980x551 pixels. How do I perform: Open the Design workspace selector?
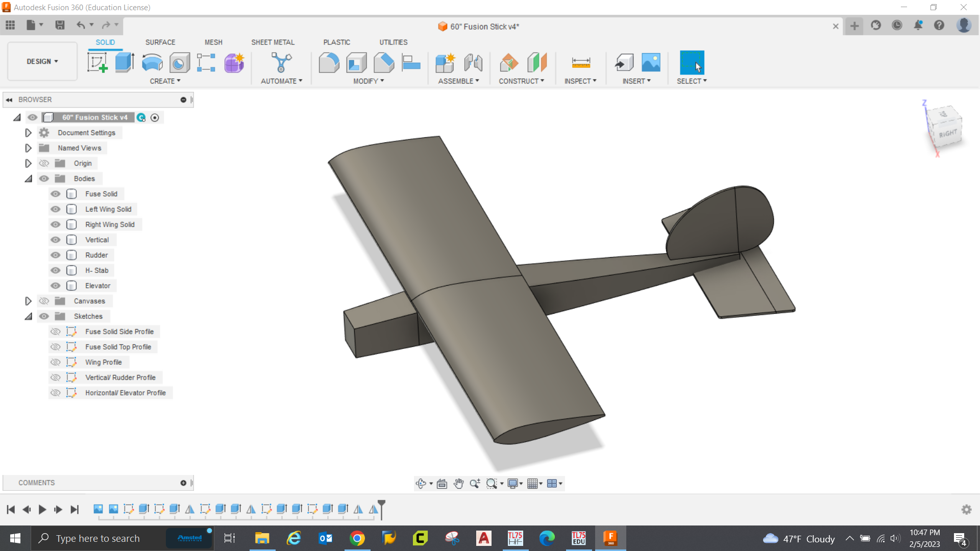coord(42,61)
